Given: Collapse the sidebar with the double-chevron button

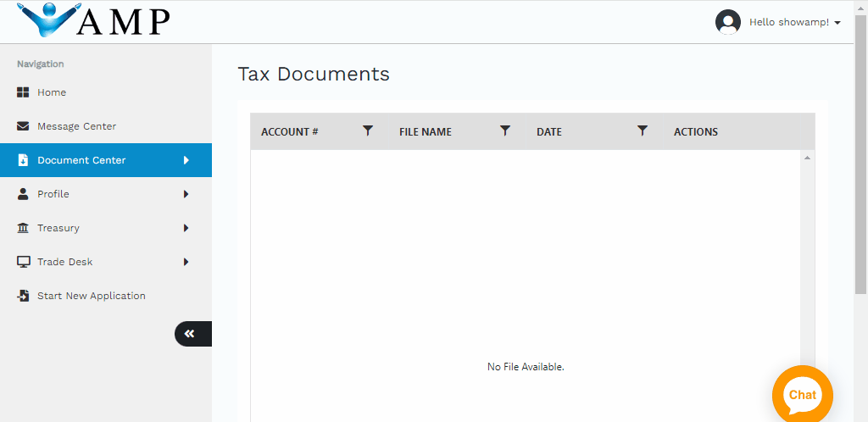Looking at the screenshot, I should pos(190,334).
